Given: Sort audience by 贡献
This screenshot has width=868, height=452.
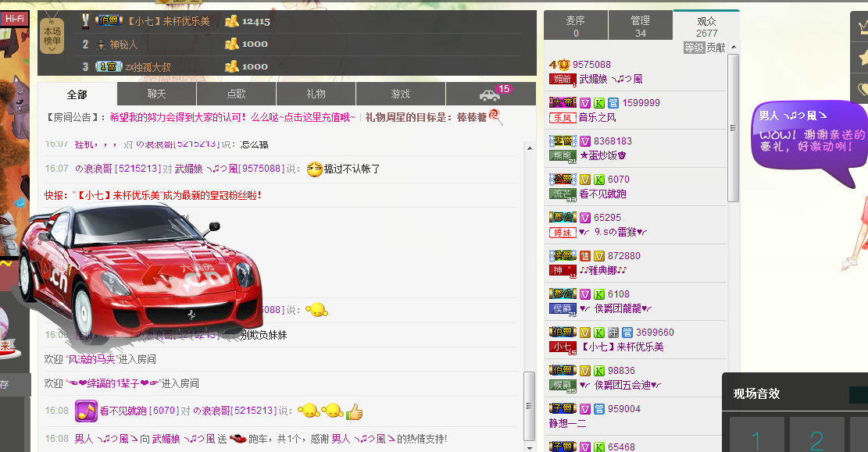Looking at the screenshot, I should pos(716,48).
